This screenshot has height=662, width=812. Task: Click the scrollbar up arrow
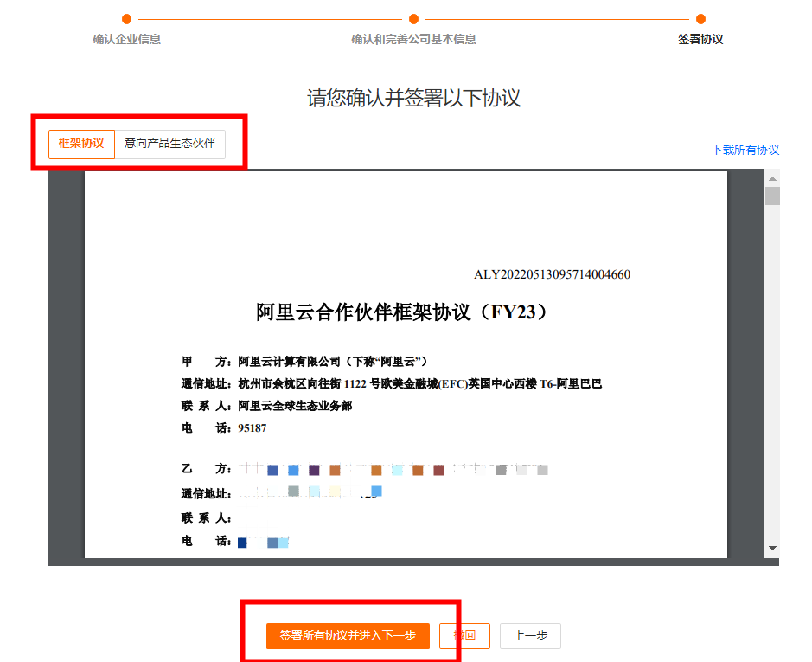[x=772, y=179]
